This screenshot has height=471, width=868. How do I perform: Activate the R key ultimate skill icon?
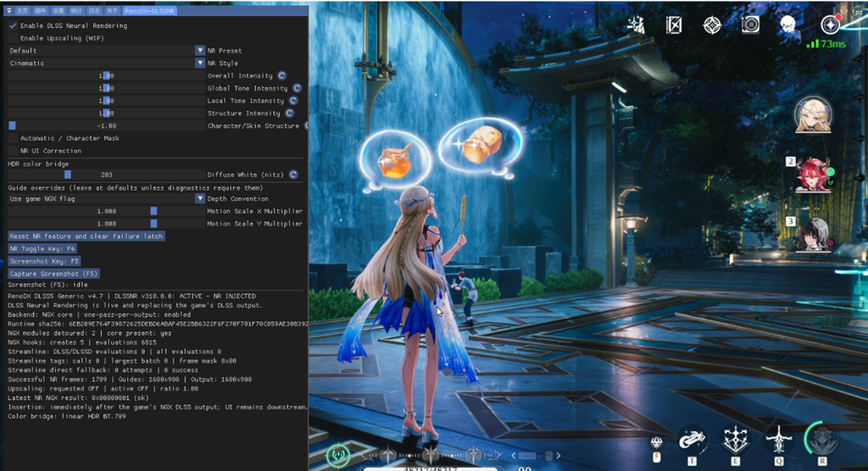pyautogui.click(x=822, y=440)
